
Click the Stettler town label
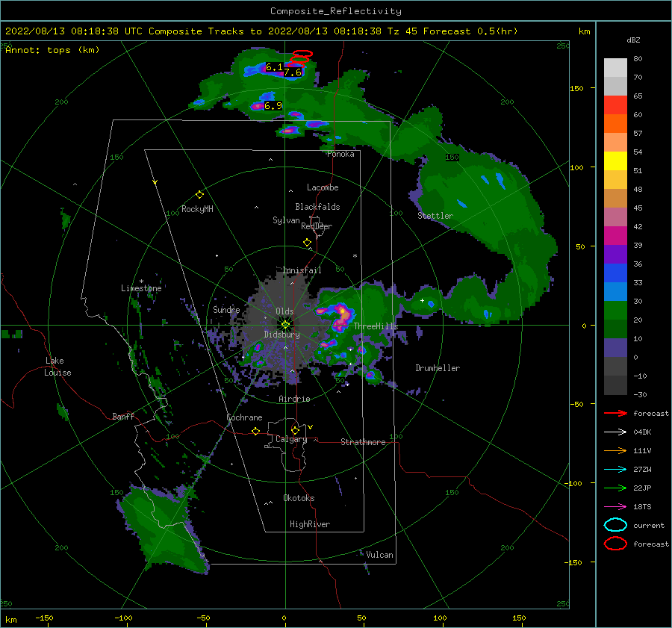pyautogui.click(x=435, y=216)
